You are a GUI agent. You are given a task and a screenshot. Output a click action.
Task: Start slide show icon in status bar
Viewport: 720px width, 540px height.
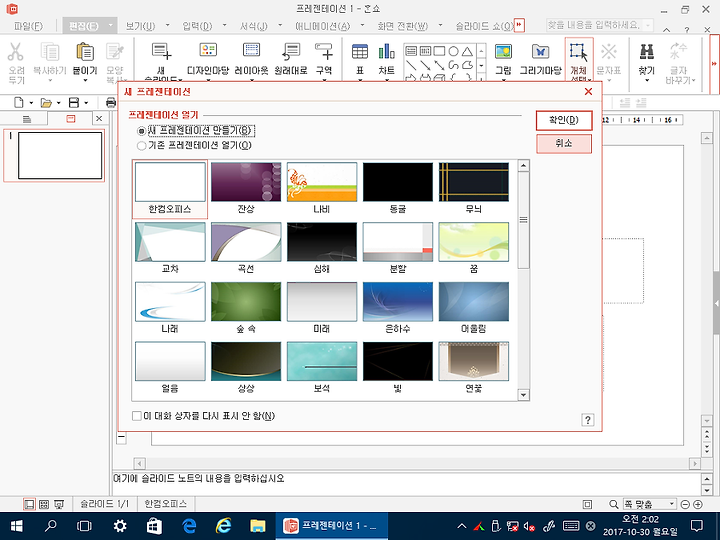click(59, 504)
